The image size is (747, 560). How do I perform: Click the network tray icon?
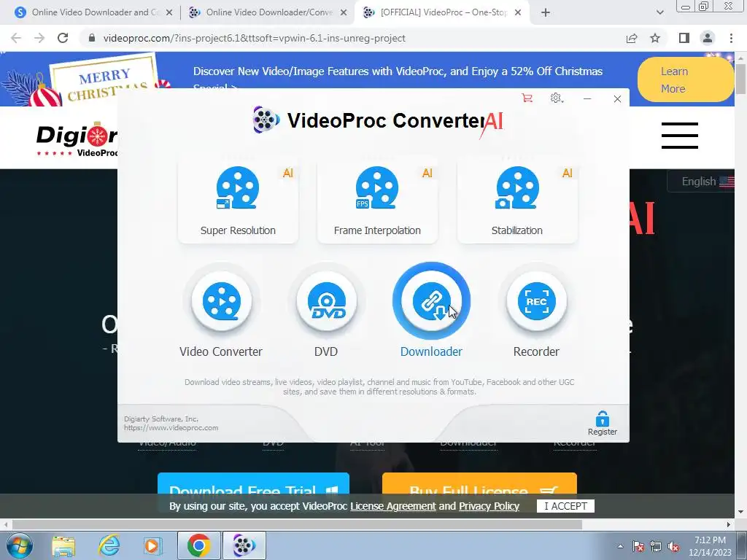pos(656,547)
